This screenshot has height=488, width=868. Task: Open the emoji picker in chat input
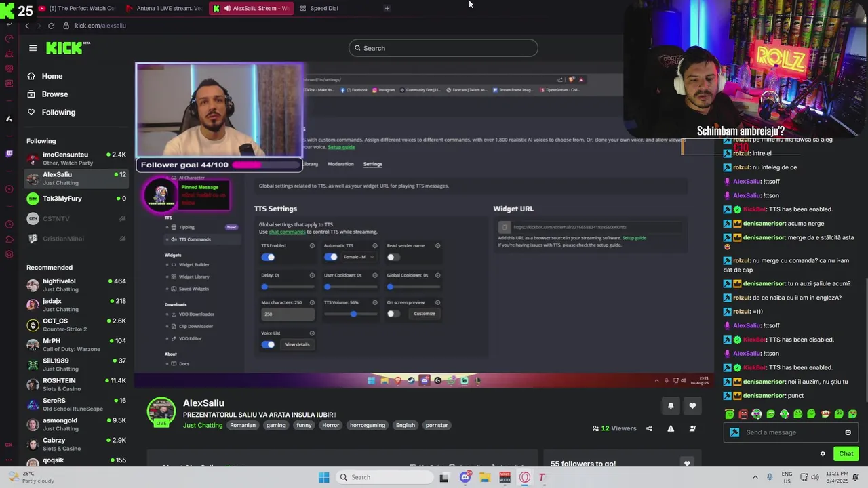[x=848, y=432]
